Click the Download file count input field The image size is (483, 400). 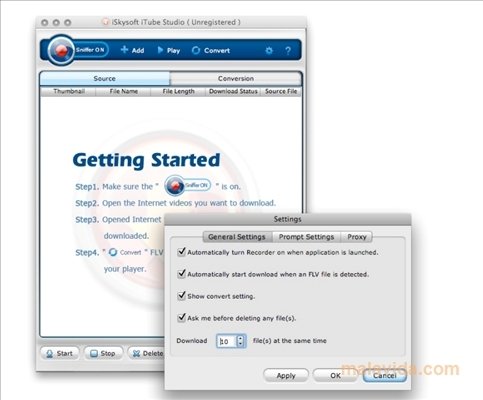coord(227,341)
